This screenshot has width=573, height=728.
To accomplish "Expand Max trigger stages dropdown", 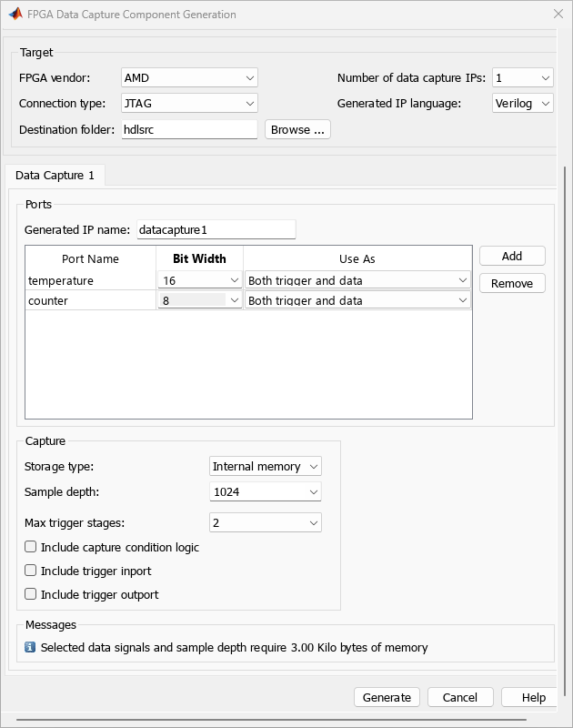I will point(265,523).
